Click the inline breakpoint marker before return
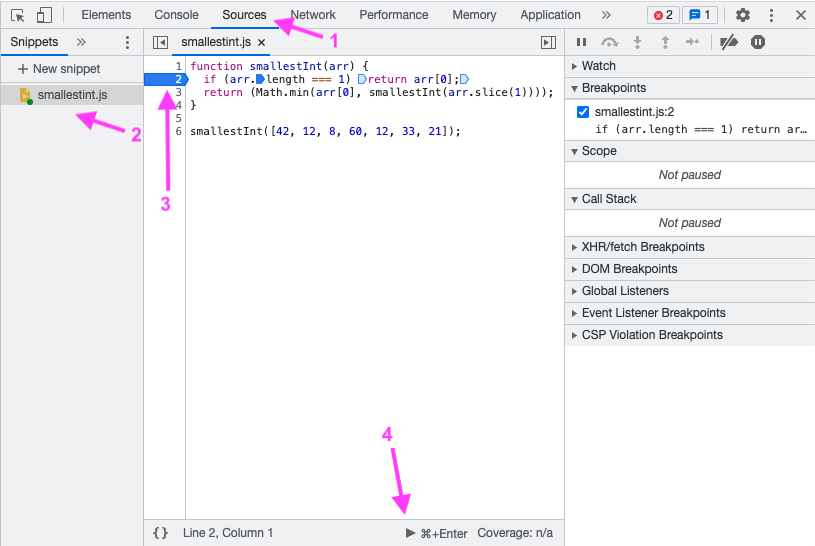Viewport: 815px width, 546px height. pyautogui.click(x=362, y=79)
